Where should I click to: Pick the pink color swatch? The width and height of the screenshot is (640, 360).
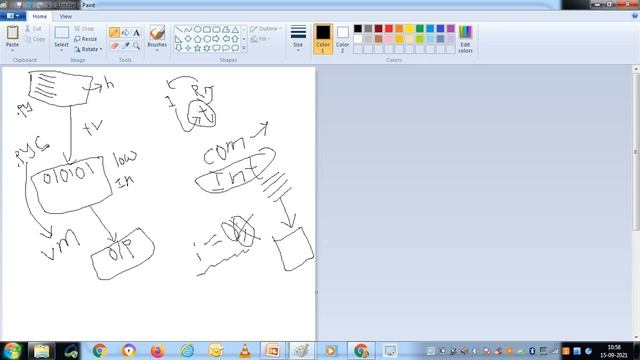coord(389,39)
